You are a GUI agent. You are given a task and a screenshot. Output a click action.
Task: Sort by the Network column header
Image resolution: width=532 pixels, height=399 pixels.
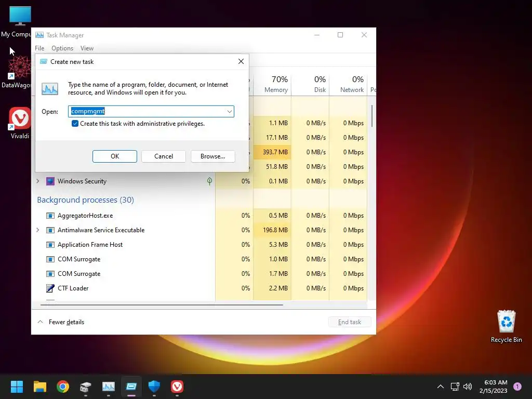pos(348,84)
